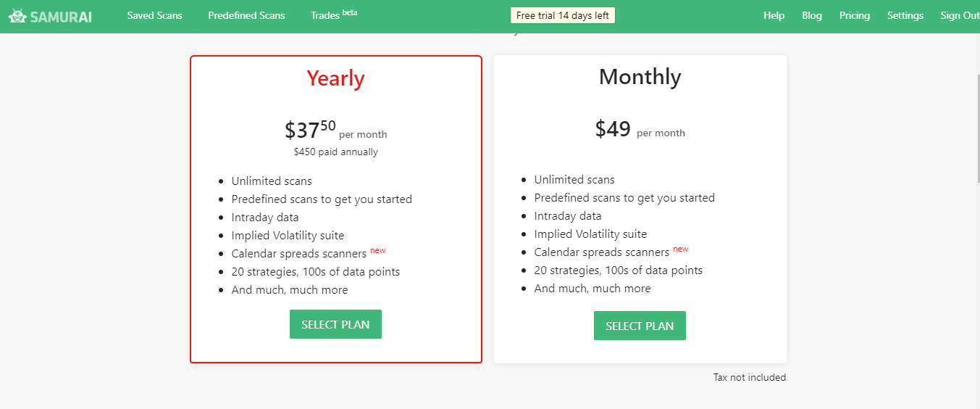Screen dimensions: 980x409
Task: Navigate to Pricing in the navbar
Action: pyautogui.click(x=855, y=15)
